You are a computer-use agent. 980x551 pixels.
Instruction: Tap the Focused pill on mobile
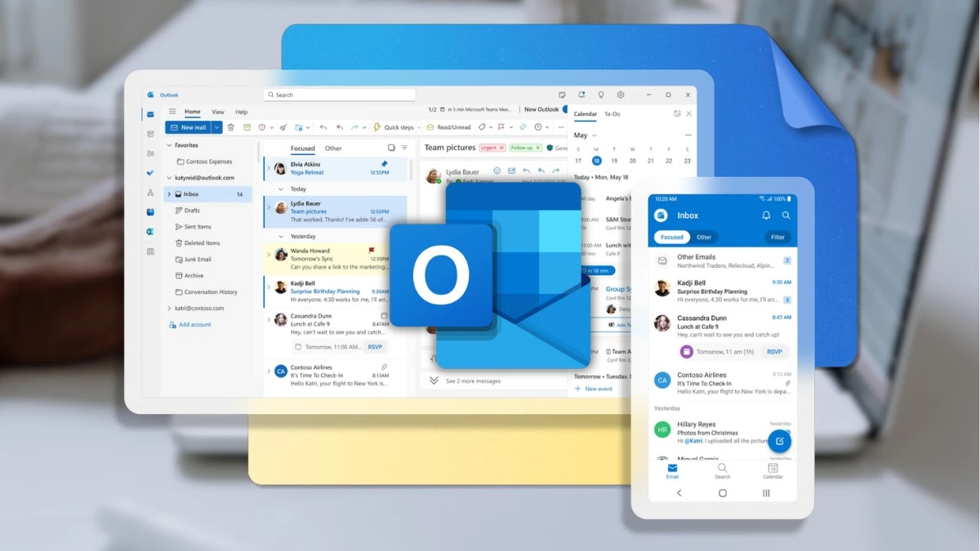(x=672, y=237)
